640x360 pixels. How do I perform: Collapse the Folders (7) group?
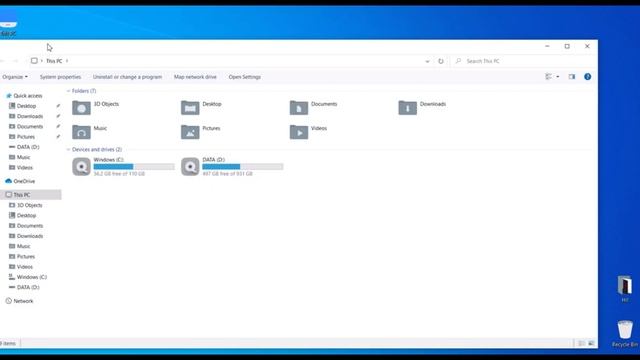(68, 91)
